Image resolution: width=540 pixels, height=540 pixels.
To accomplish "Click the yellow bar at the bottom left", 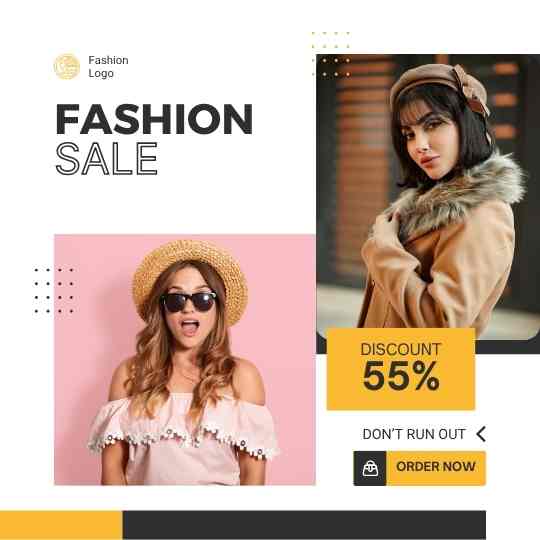I will 61,525.
